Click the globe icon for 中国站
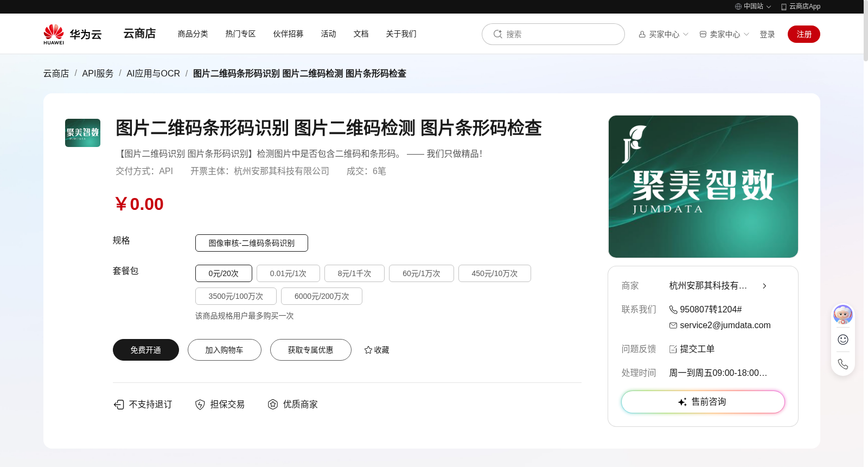 [x=738, y=7]
